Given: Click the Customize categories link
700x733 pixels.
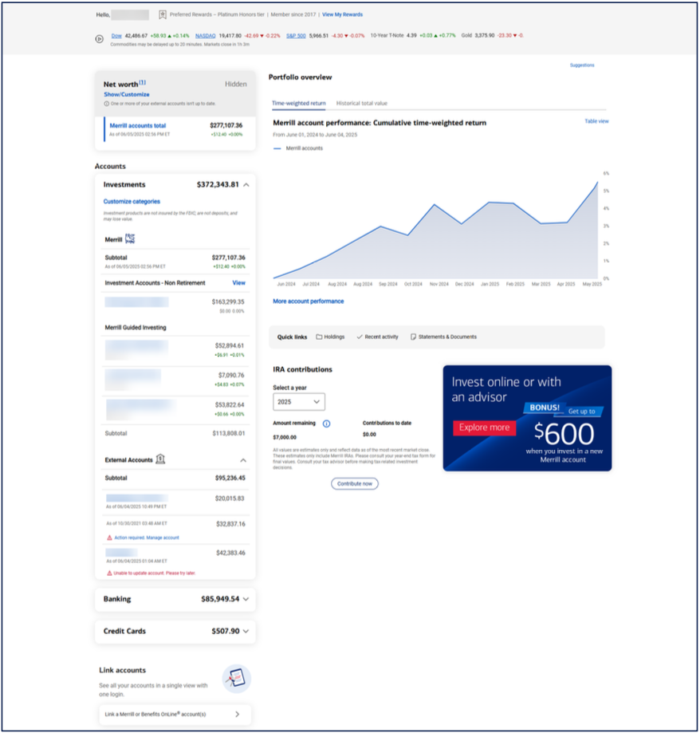Looking at the screenshot, I should coord(132,202).
